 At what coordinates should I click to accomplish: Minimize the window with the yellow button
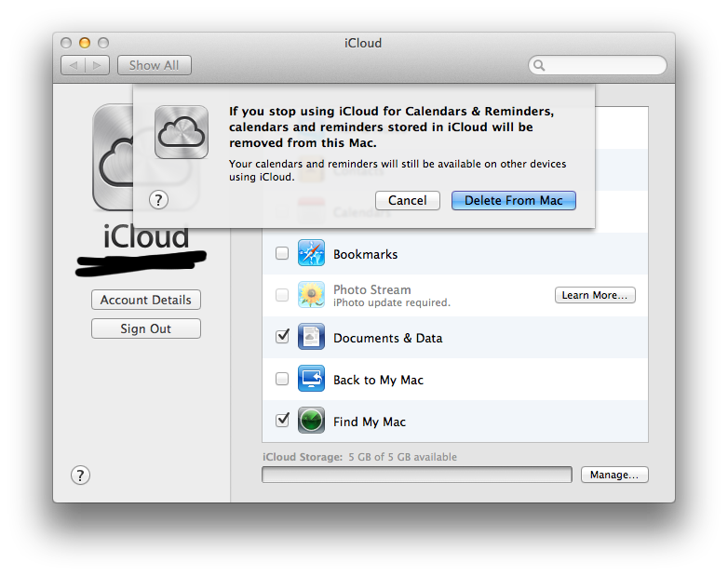85,43
